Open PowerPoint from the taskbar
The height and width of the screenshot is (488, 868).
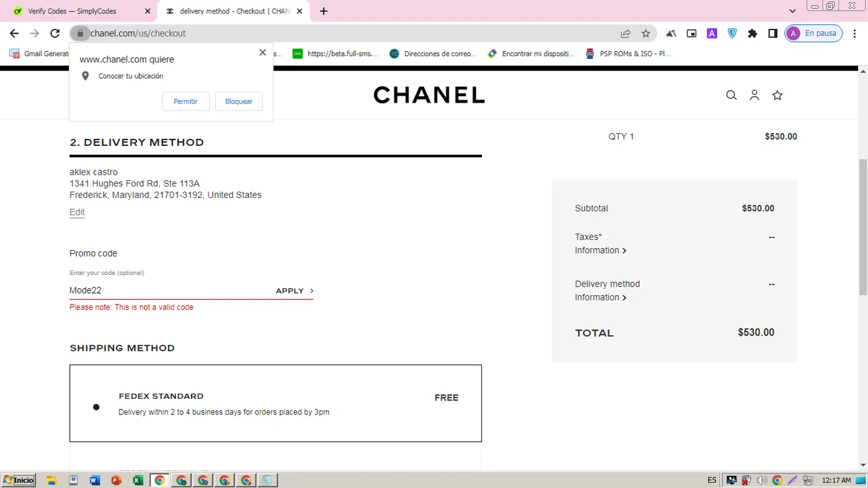tap(116, 480)
